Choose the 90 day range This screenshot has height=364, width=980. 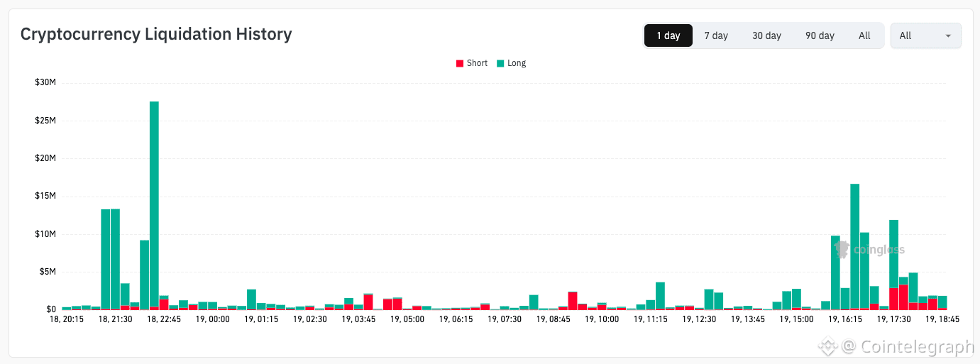[x=820, y=35]
